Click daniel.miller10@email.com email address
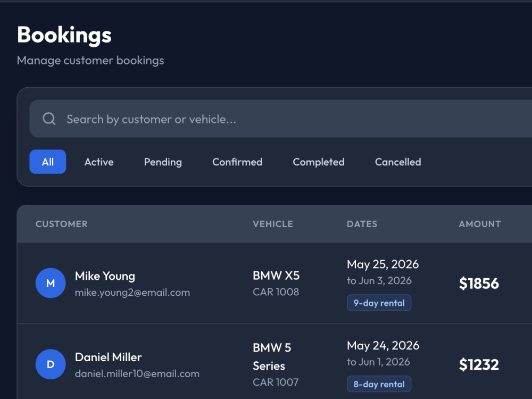This screenshot has width=532, height=399. click(x=137, y=373)
